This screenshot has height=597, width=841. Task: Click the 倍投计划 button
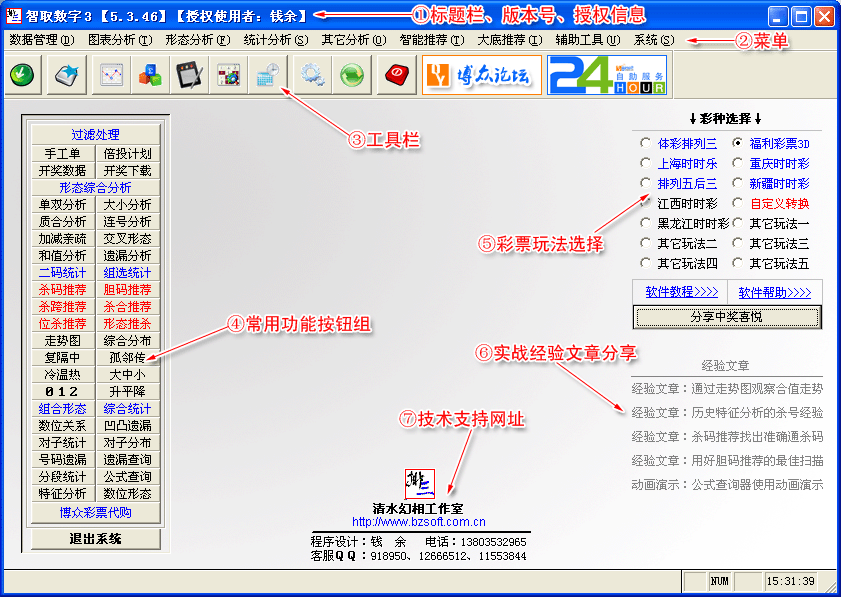pos(128,153)
